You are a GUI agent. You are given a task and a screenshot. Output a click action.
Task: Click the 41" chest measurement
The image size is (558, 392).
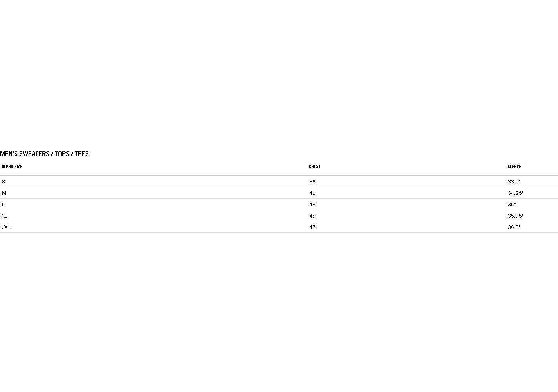point(313,193)
